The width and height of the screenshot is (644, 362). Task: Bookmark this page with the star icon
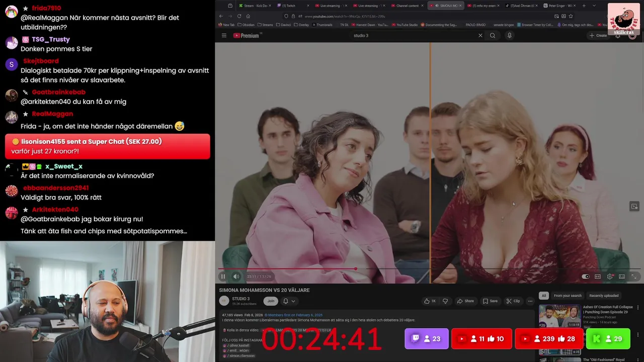pos(571,16)
